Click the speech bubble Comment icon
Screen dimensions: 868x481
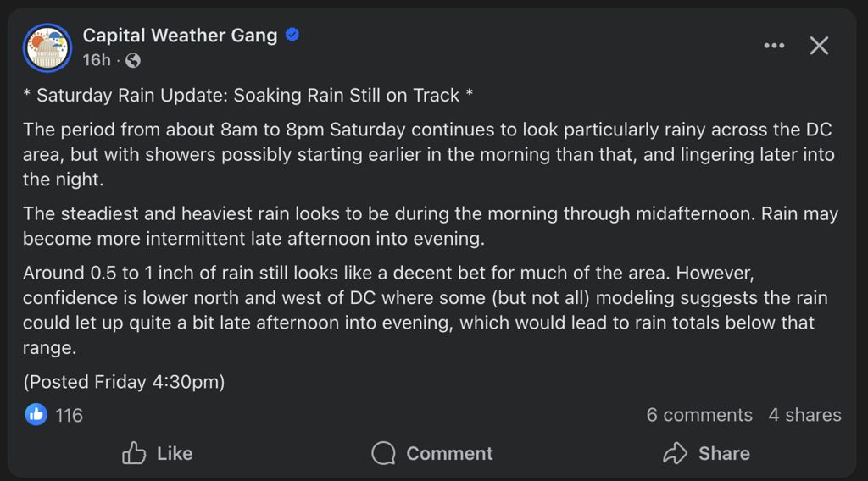point(384,453)
